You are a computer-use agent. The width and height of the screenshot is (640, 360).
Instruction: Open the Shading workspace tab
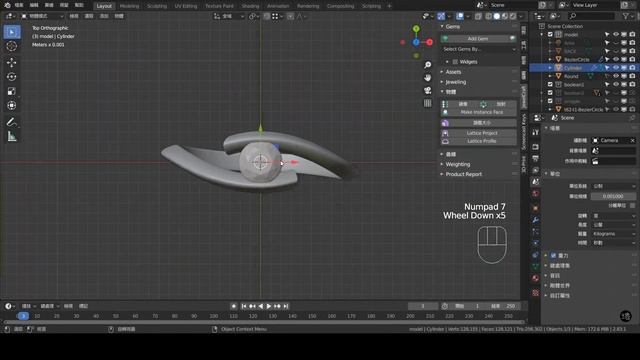[x=250, y=6]
